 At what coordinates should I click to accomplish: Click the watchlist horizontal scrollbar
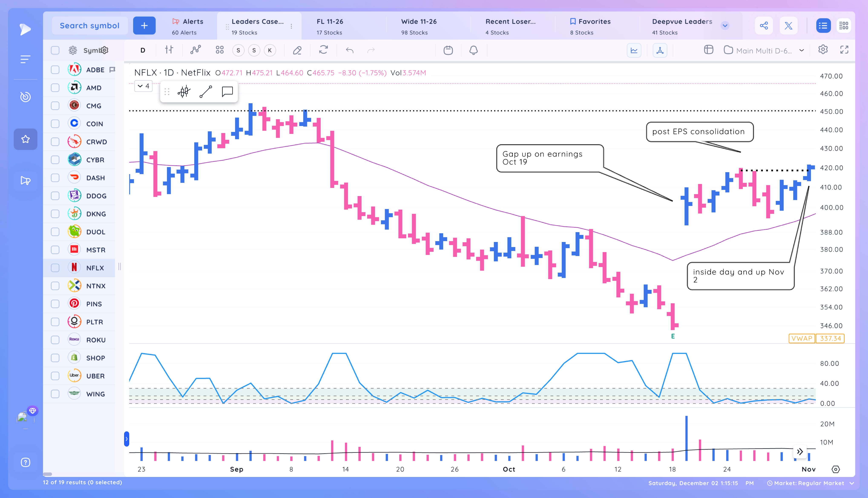click(47, 474)
